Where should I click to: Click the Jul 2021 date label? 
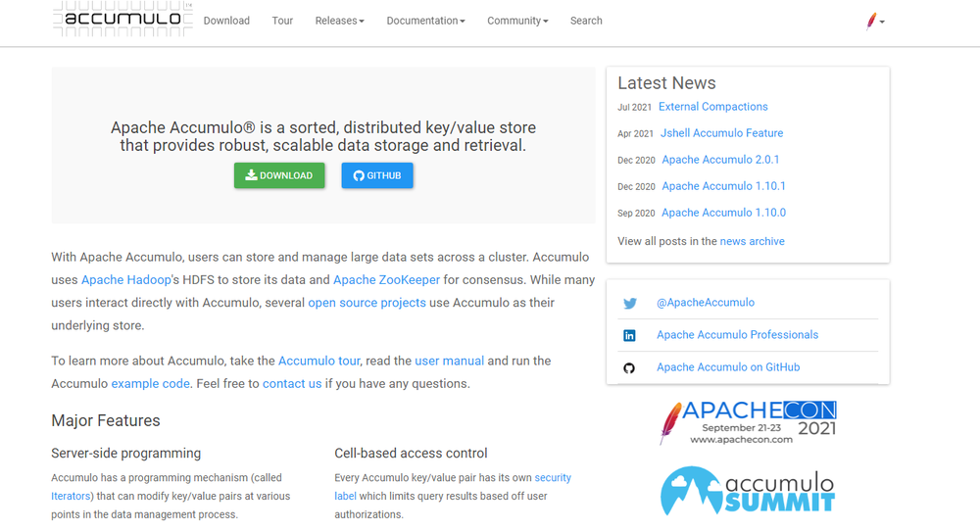634,108
